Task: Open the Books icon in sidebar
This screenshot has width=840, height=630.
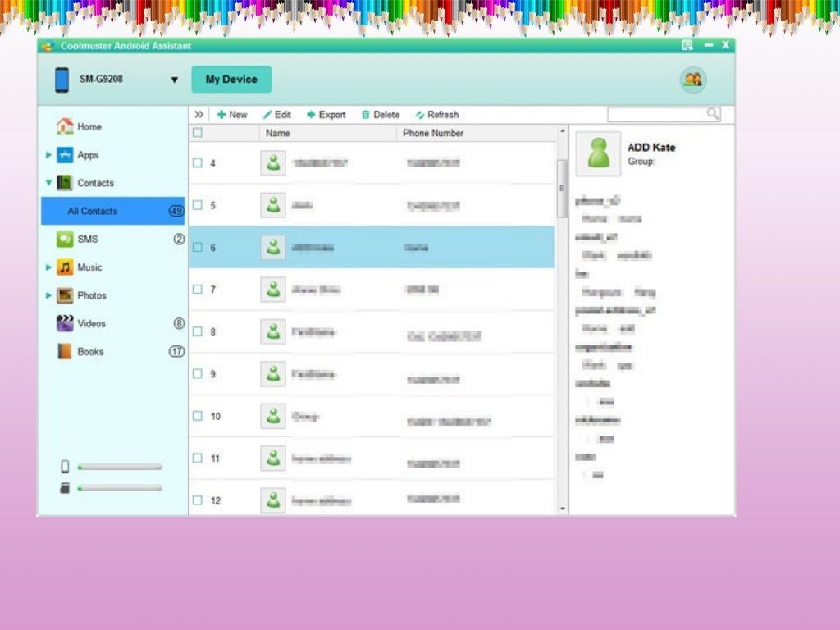Action: pos(65,351)
